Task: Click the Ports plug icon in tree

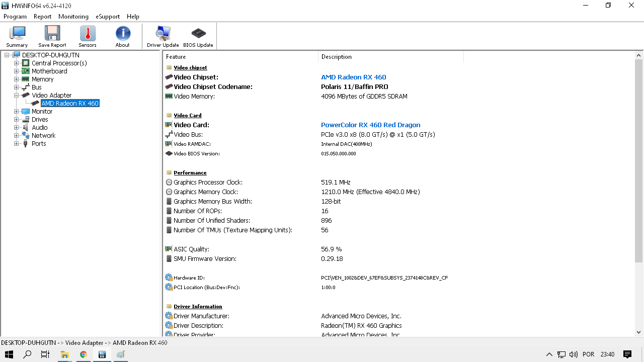Action: click(26, 144)
